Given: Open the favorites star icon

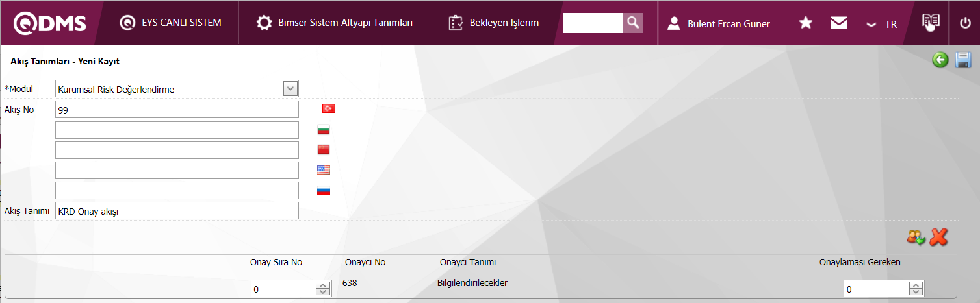Looking at the screenshot, I should coord(806,23).
